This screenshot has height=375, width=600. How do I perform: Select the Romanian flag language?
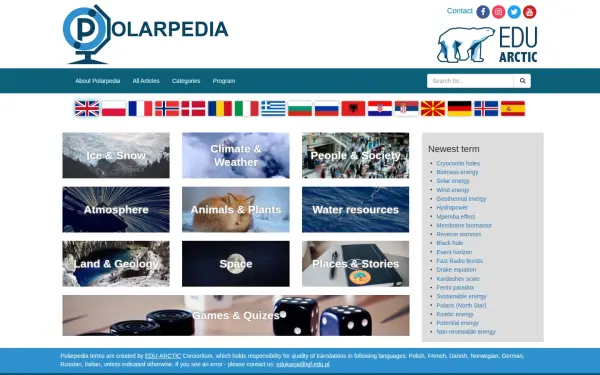[220, 108]
